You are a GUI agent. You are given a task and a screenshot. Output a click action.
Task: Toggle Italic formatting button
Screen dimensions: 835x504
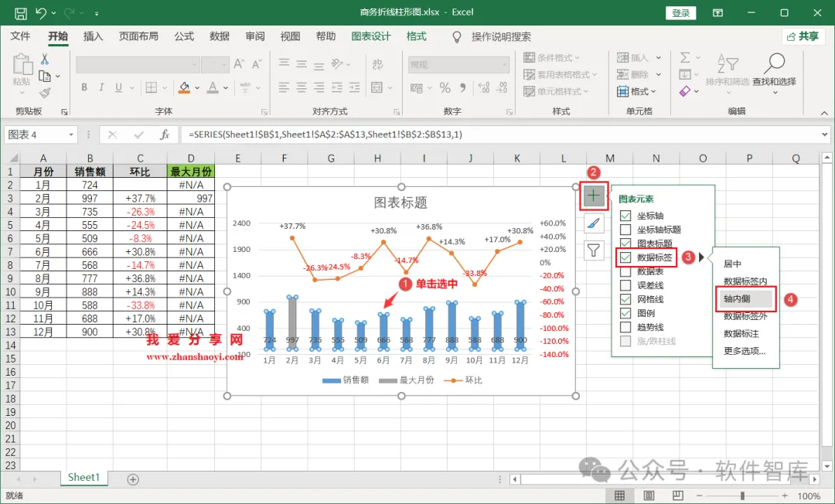pos(101,87)
